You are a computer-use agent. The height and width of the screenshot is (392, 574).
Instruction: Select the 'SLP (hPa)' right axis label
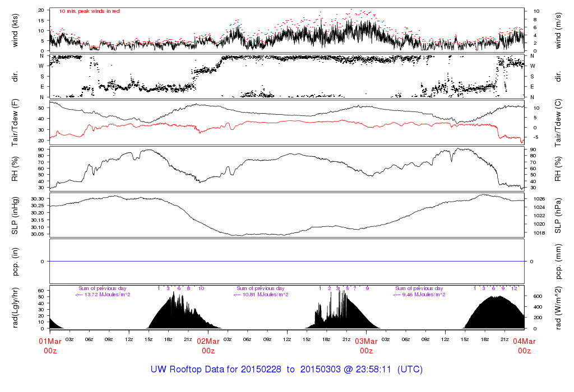[x=558, y=215]
